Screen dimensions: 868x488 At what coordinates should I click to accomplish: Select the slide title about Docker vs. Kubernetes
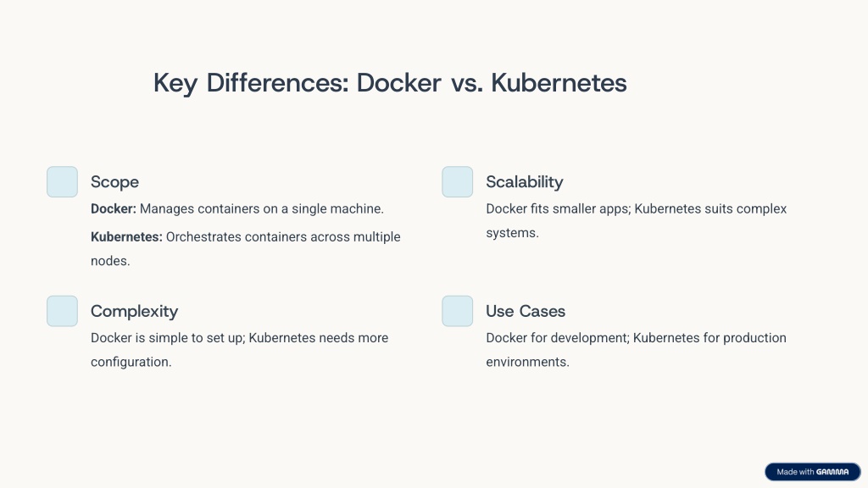(x=390, y=83)
